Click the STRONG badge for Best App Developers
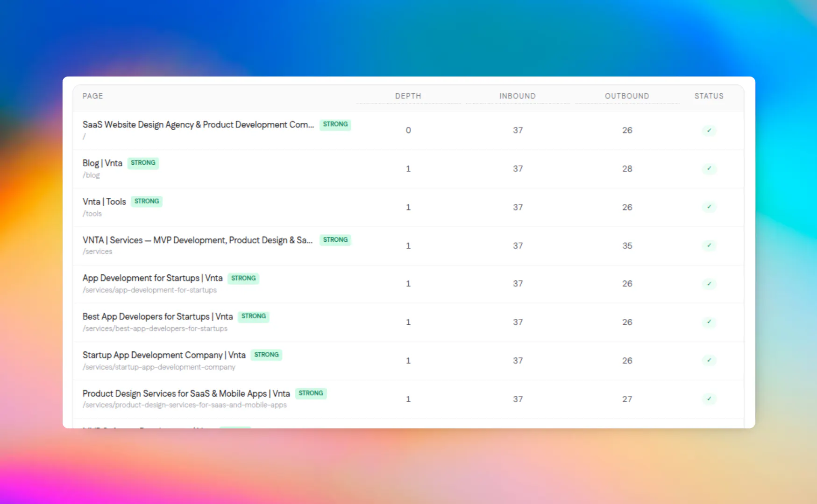This screenshot has width=817, height=504. (254, 316)
